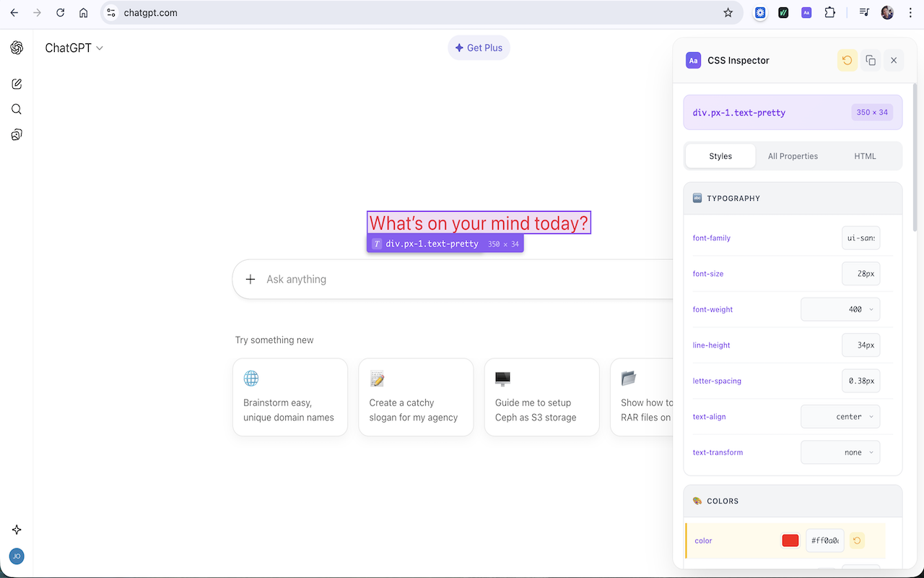
Task: Select the Show how to RAR files card
Action: (642, 397)
